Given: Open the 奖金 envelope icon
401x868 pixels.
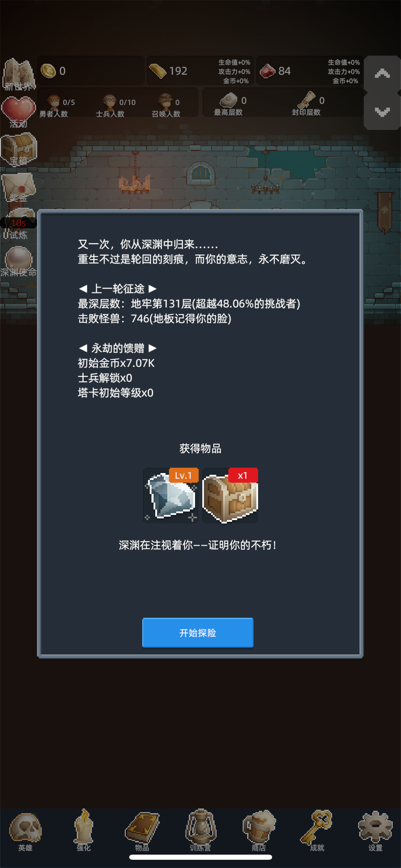Looking at the screenshot, I should click(x=19, y=188).
